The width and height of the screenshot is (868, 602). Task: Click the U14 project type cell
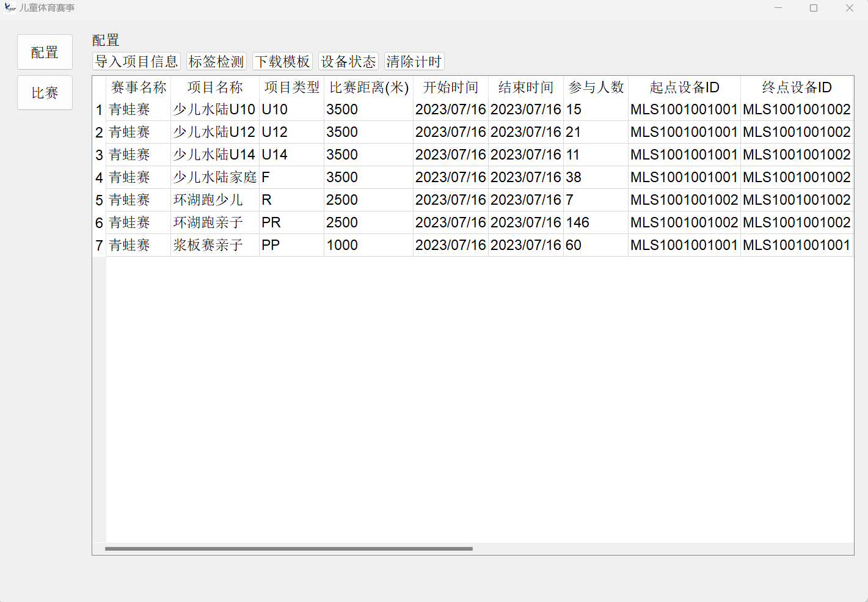[x=292, y=155]
